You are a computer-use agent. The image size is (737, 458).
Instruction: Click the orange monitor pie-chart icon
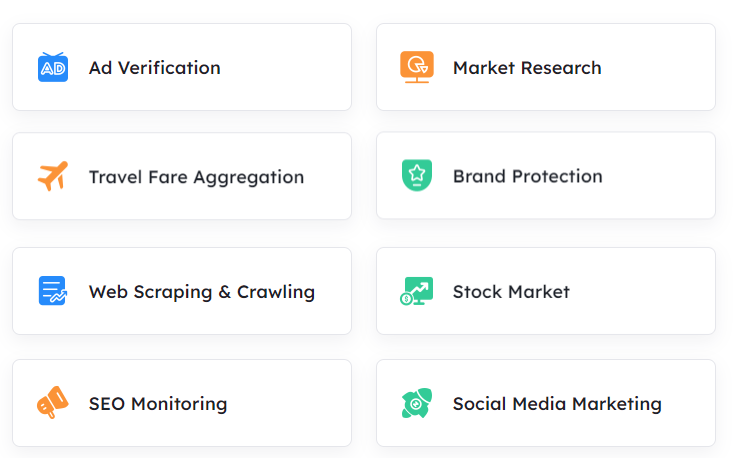(417, 67)
